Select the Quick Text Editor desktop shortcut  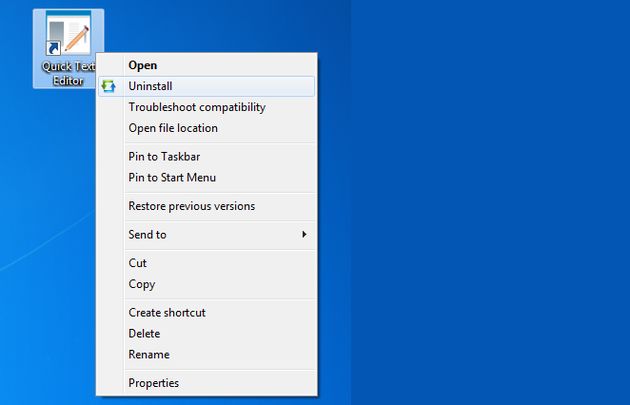(68, 48)
